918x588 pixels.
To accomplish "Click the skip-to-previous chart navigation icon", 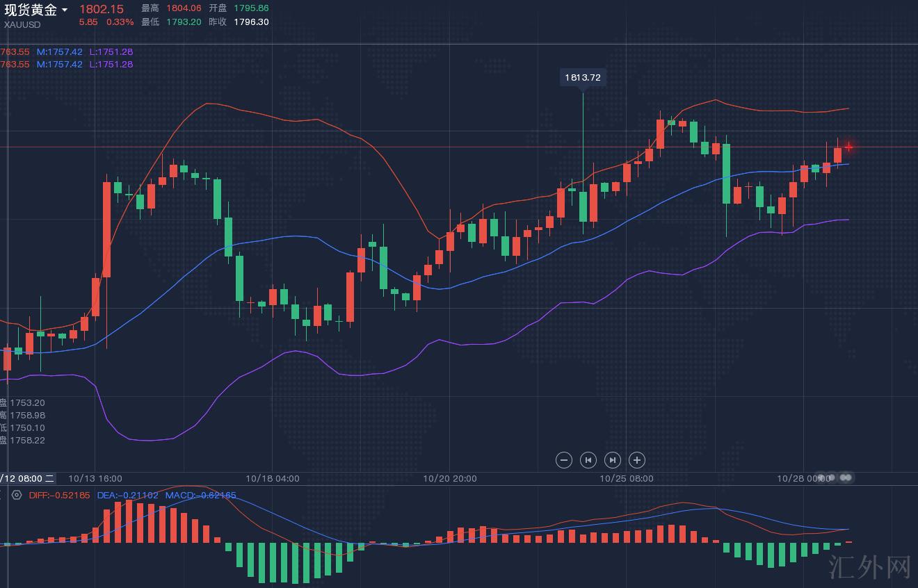I will pyautogui.click(x=588, y=460).
